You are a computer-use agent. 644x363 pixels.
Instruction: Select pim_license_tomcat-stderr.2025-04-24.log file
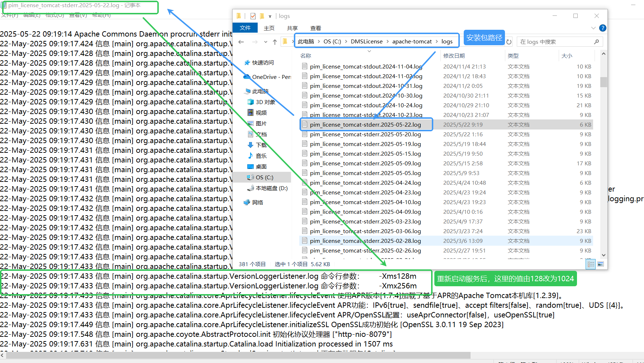[x=446, y=183]
